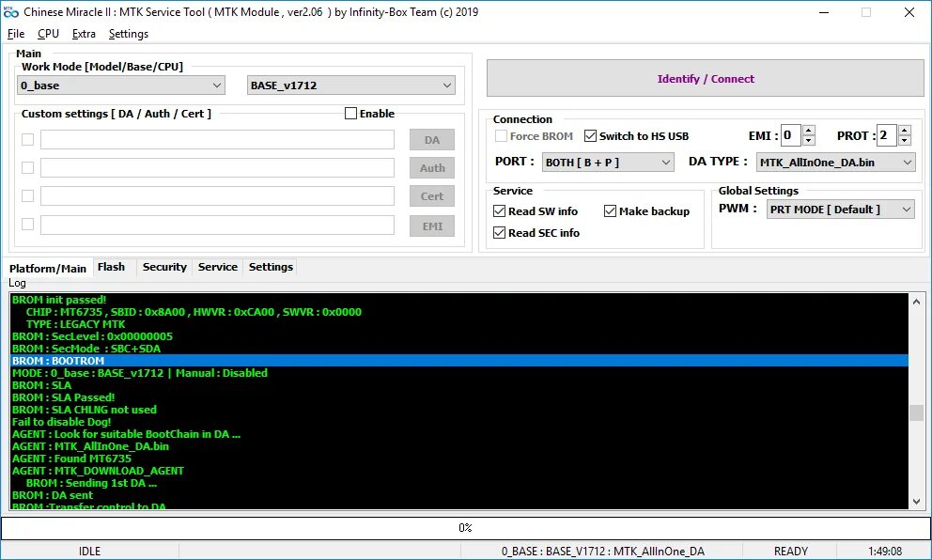The width and height of the screenshot is (932, 560).
Task: Click the Cert file path input field
Action: (x=217, y=195)
